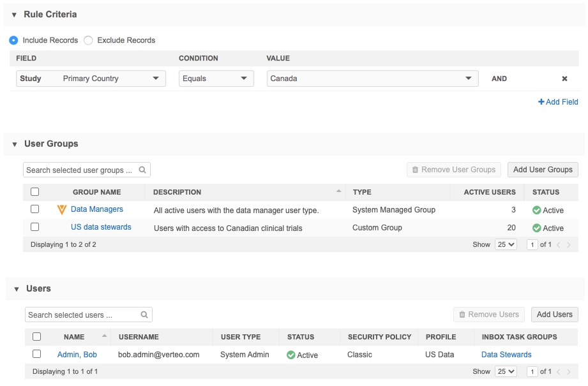The height and width of the screenshot is (386, 588).
Task: Collapse the User Groups section
Action: [x=14, y=144]
